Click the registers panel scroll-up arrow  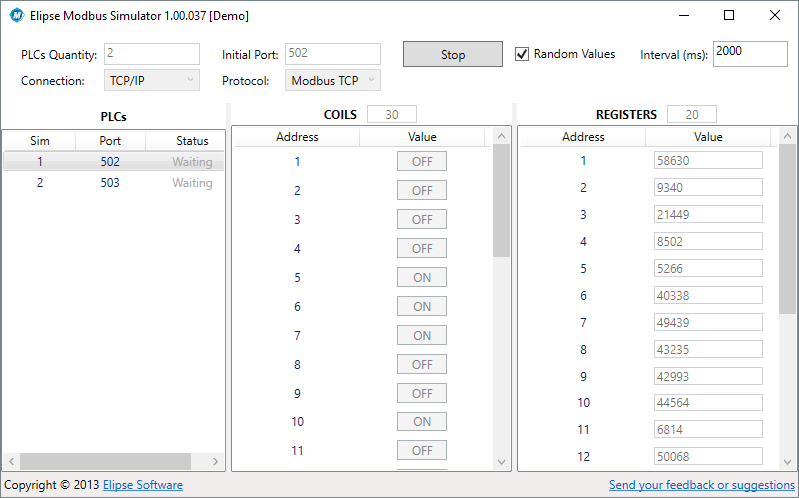coord(788,137)
